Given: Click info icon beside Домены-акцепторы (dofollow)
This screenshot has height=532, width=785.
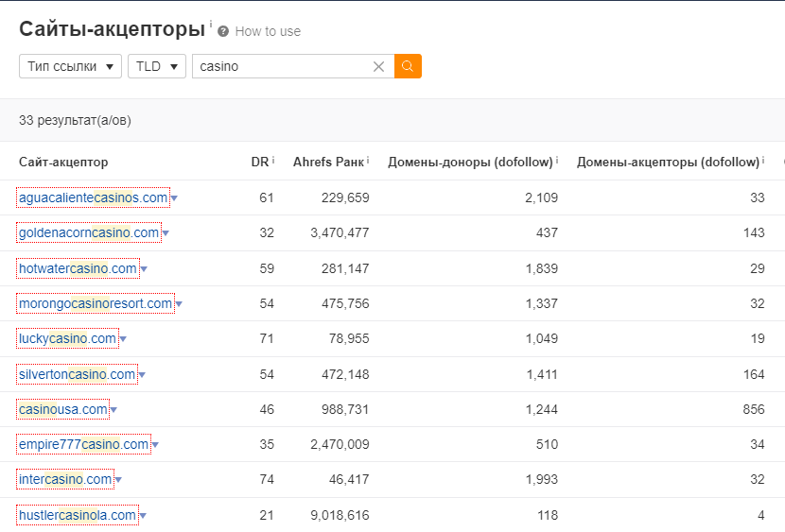Looking at the screenshot, I should [764, 161].
